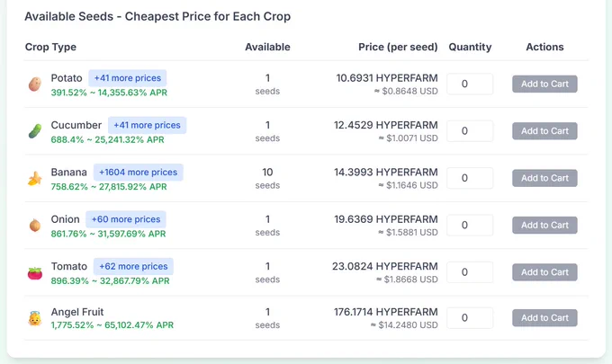Add Potato seeds to cart

(544, 84)
